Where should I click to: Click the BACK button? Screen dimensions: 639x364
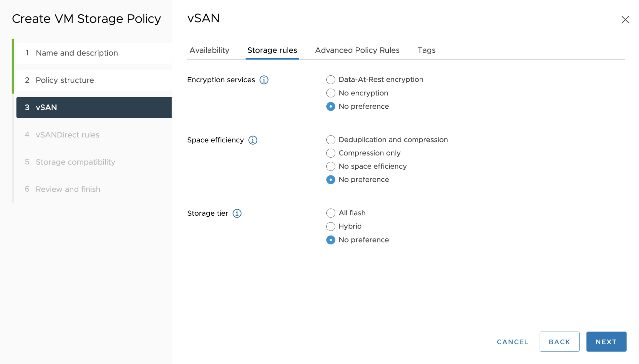559,342
